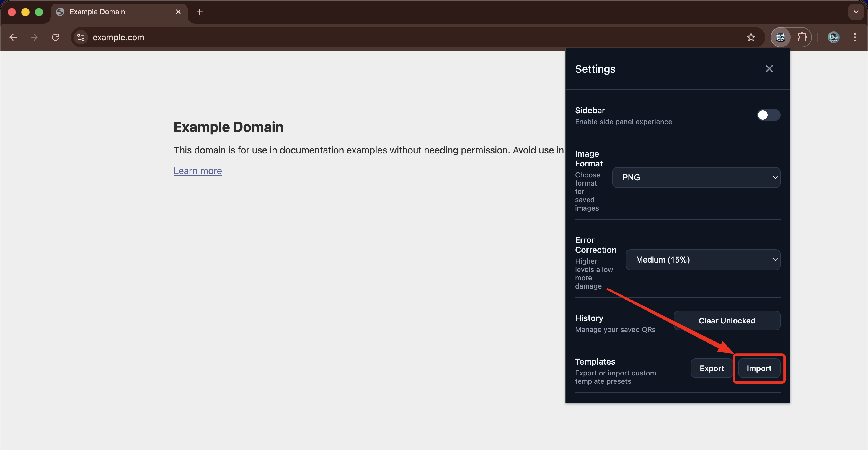Open a new browser tab
Image resolution: width=868 pixels, height=450 pixels.
(200, 12)
